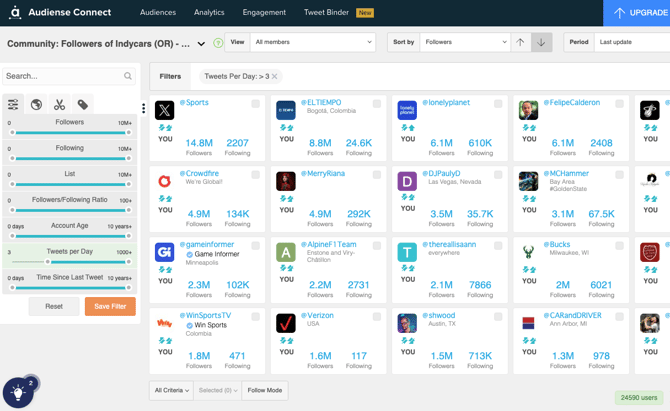670x411 pixels.
Task: Open the Period Last update dropdown
Action: [x=632, y=42]
